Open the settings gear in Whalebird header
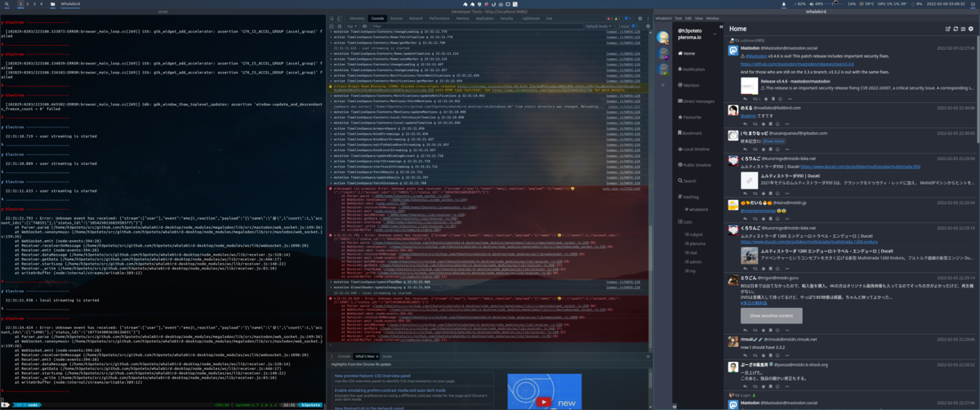 click(970, 29)
